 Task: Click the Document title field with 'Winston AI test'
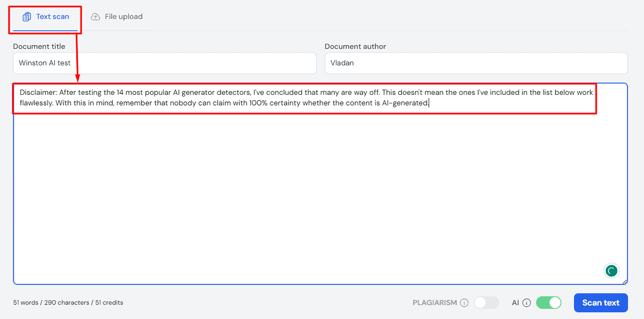point(164,63)
